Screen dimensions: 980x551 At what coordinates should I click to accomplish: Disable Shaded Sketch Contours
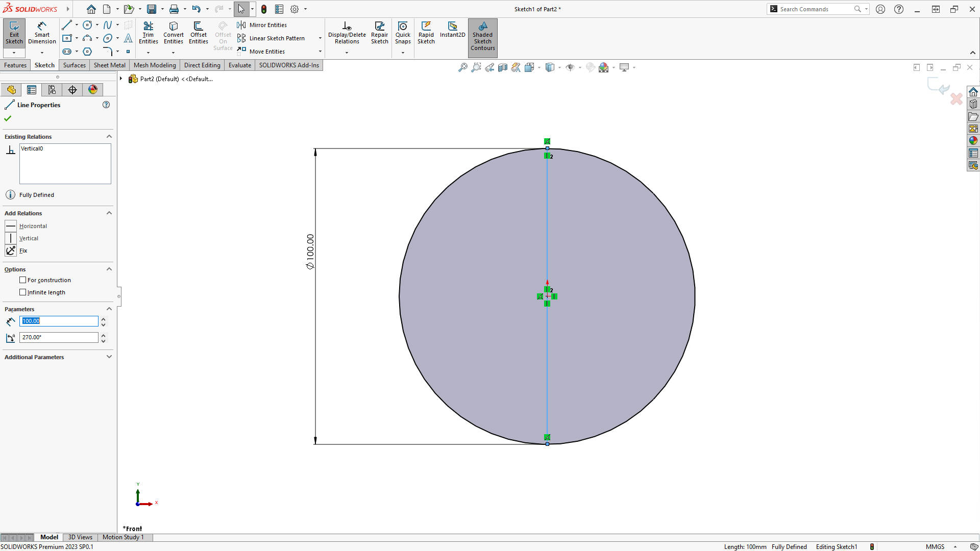[482, 36]
